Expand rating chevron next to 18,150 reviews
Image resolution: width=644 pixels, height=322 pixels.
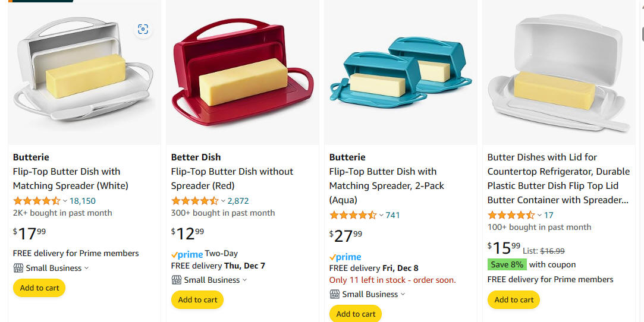[x=65, y=201]
